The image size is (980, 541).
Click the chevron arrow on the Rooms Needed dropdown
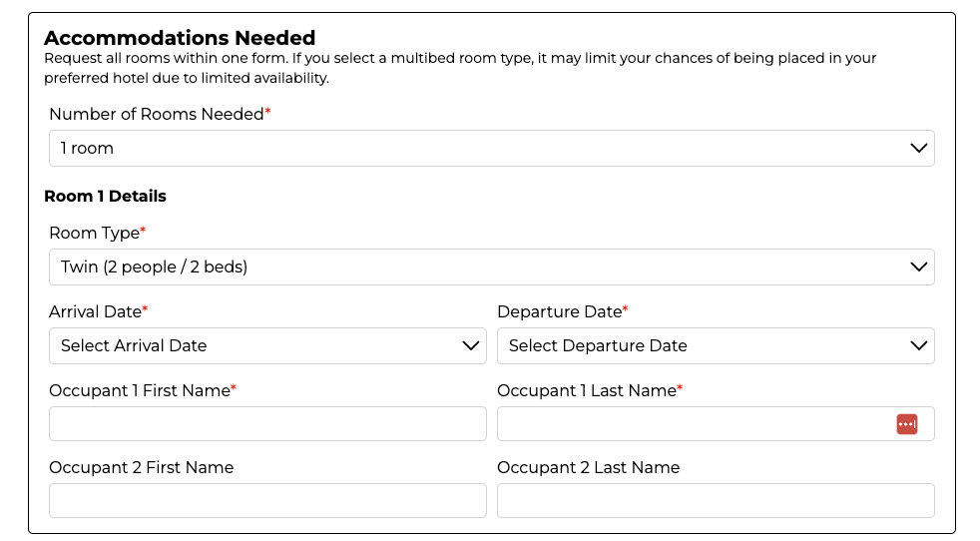(918, 149)
